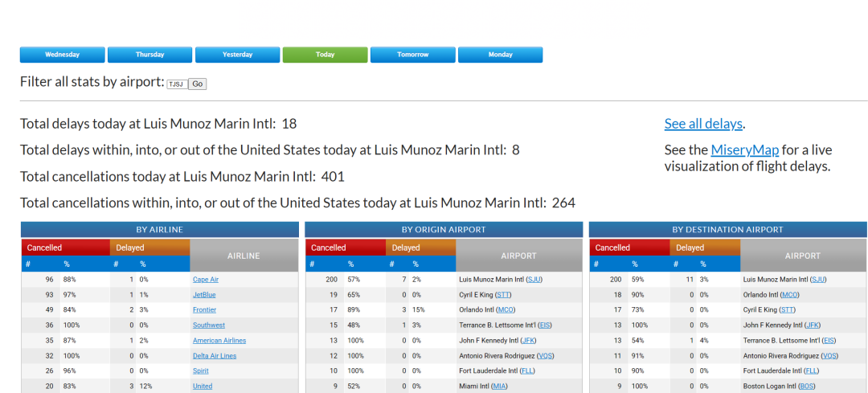Viewport: 868px width, 393px height.
Task: Open the Spirit airline link
Action: pyautogui.click(x=201, y=371)
